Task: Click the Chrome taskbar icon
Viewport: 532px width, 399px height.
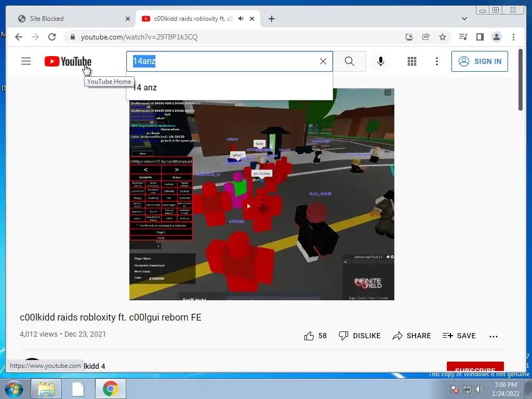Action: pyautogui.click(x=110, y=389)
